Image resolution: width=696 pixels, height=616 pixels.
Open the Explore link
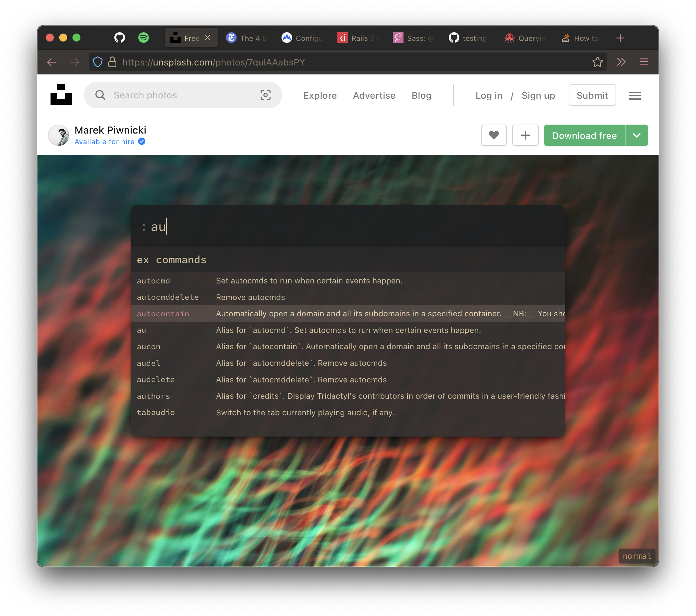(320, 95)
